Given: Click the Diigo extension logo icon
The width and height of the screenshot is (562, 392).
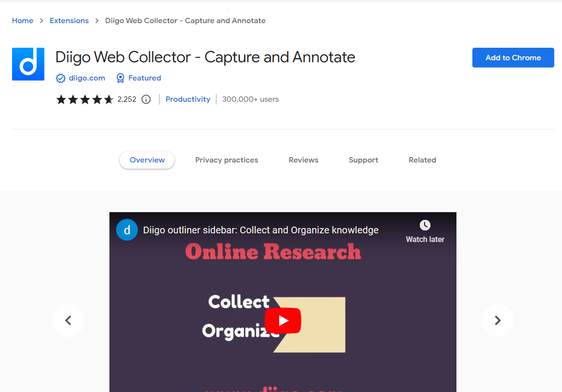Looking at the screenshot, I should [x=27, y=64].
